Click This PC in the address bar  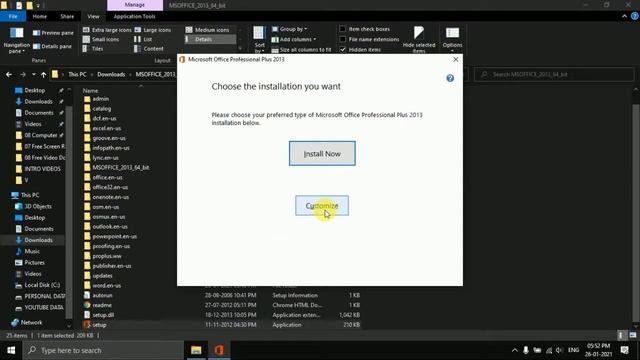(77, 74)
